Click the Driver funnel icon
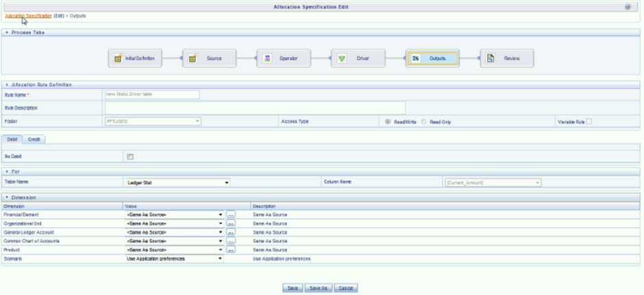 click(341, 58)
